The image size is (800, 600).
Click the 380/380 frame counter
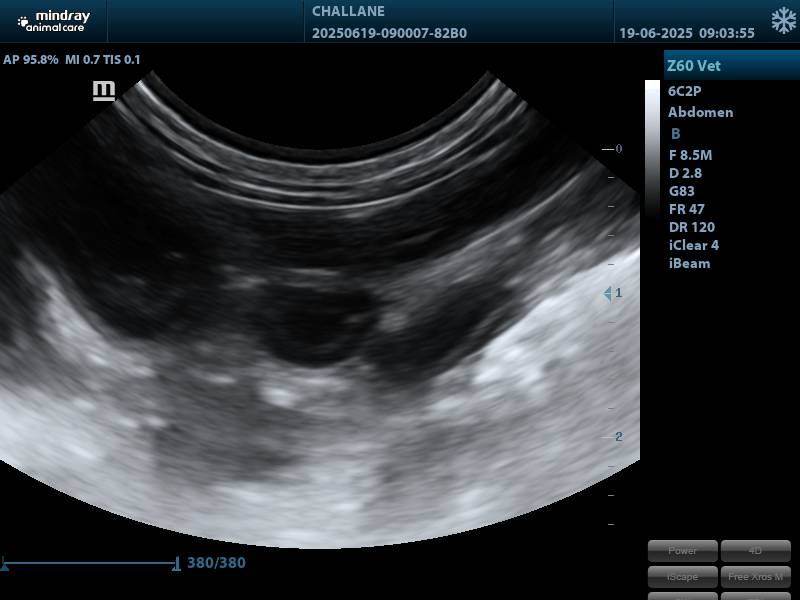[216, 563]
